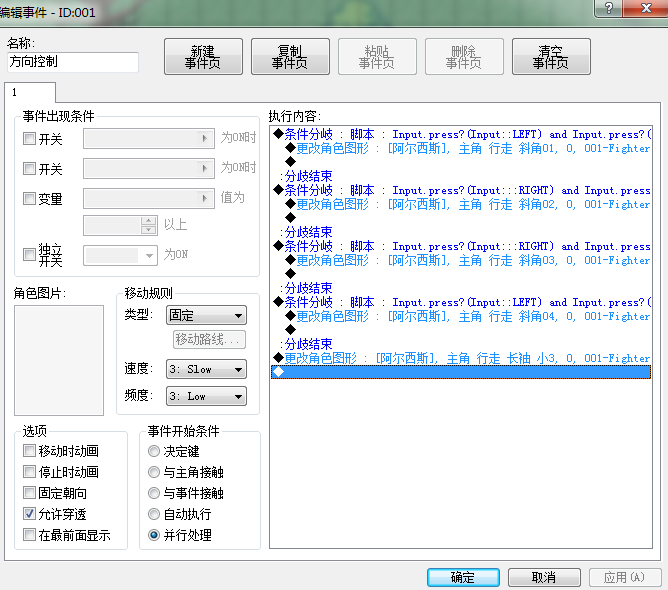The height and width of the screenshot is (590, 668).
Task: Click the 确定 confirm button
Action: [464, 577]
